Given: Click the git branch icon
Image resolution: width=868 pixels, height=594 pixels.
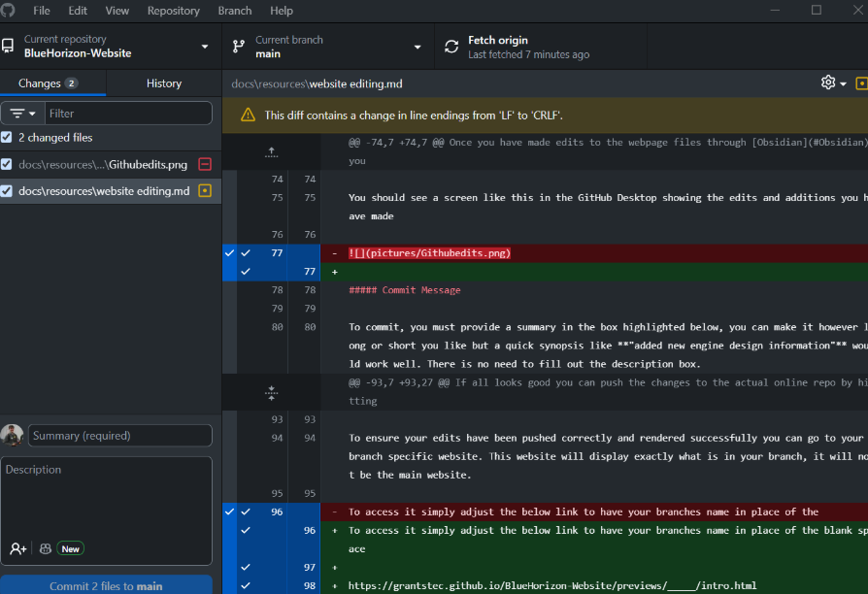Looking at the screenshot, I should (239, 47).
